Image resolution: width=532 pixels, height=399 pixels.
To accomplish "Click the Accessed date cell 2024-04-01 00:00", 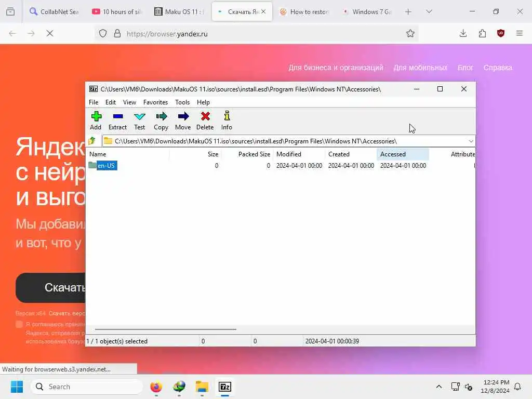I will pos(403,166).
